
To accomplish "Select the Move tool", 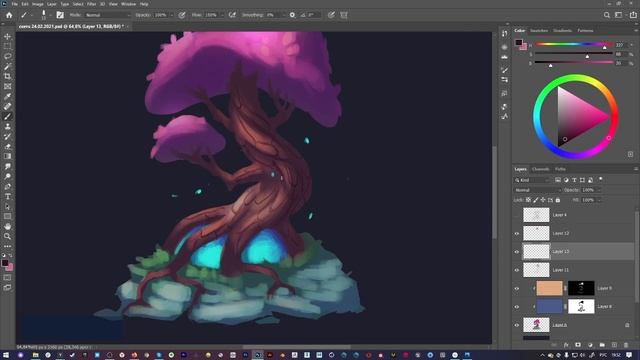I will tap(7, 36).
